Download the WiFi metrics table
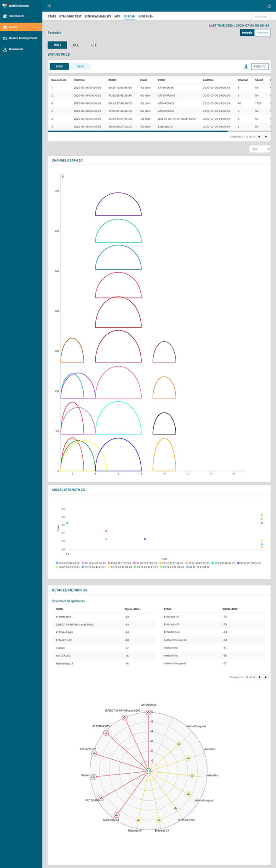 246,66
